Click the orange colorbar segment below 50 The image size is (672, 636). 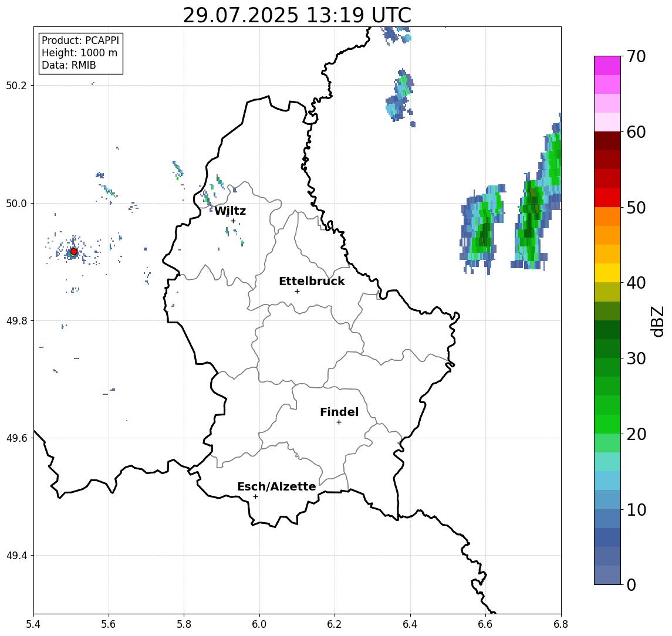pyautogui.click(x=607, y=216)
